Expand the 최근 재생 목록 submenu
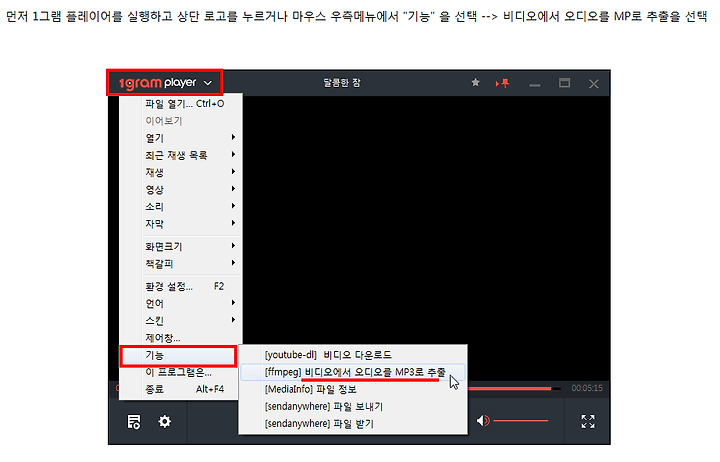Viewport: 720px width, 462px height. click(x=181, y=155)
